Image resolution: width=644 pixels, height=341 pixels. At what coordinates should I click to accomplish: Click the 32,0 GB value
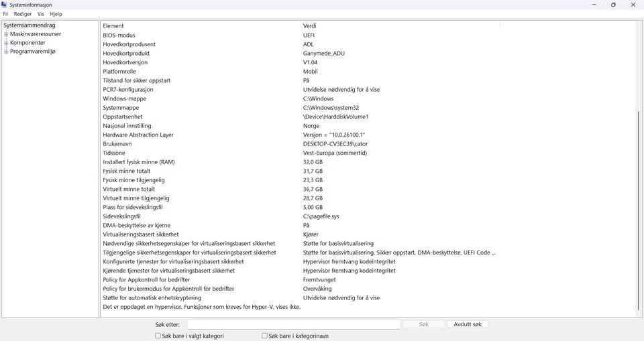click(313, 162)
